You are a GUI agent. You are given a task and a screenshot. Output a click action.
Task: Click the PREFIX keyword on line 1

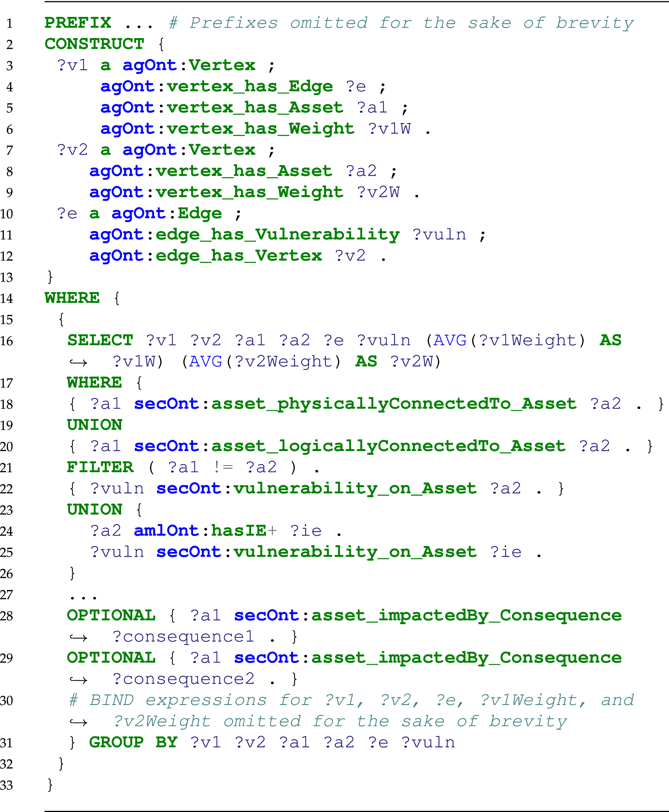click(x=78, y=23)
